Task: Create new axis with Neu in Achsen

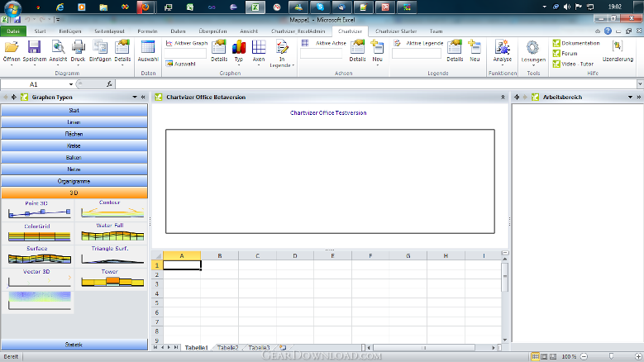Action: [377, 51]
